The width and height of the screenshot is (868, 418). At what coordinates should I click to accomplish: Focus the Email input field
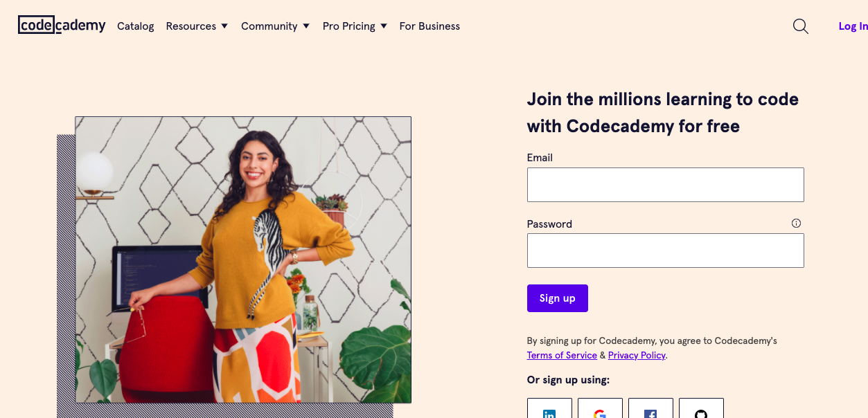coord(665,185)
